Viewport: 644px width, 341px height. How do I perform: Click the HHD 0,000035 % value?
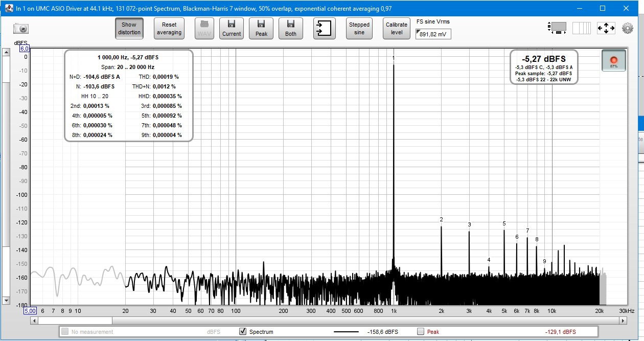[167, 96]
